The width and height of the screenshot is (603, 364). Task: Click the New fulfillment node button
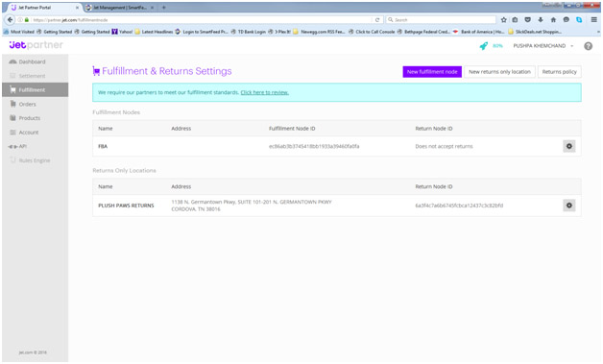point(432,72)
